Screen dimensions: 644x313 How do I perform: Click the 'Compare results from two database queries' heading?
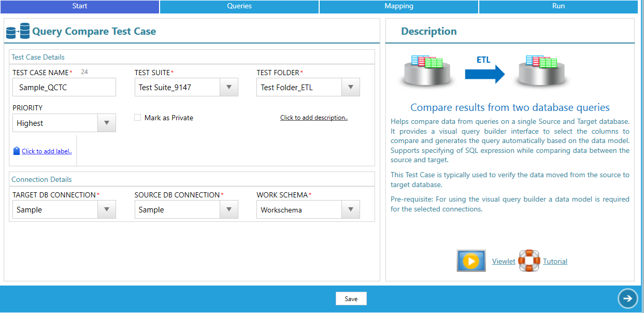[510, 107]
